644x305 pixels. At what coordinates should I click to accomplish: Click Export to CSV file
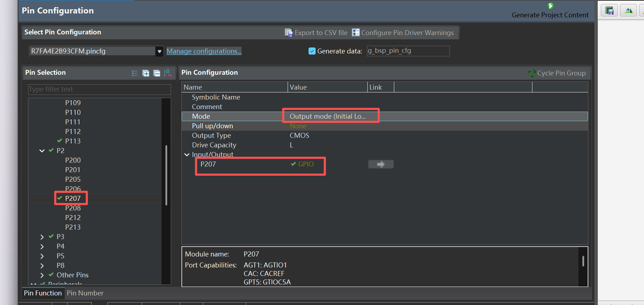pos(316,33)
